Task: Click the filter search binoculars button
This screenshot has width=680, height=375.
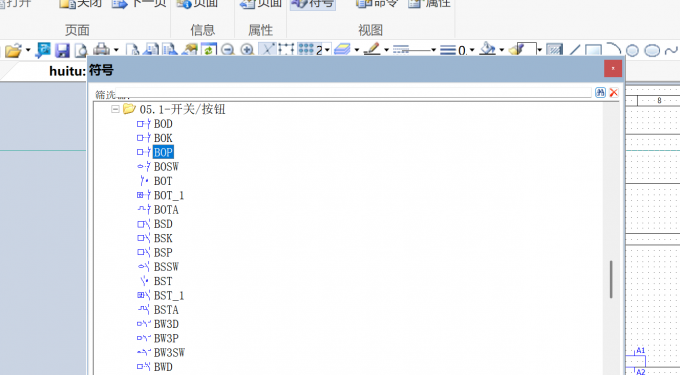Action: [x=600, y=92]
